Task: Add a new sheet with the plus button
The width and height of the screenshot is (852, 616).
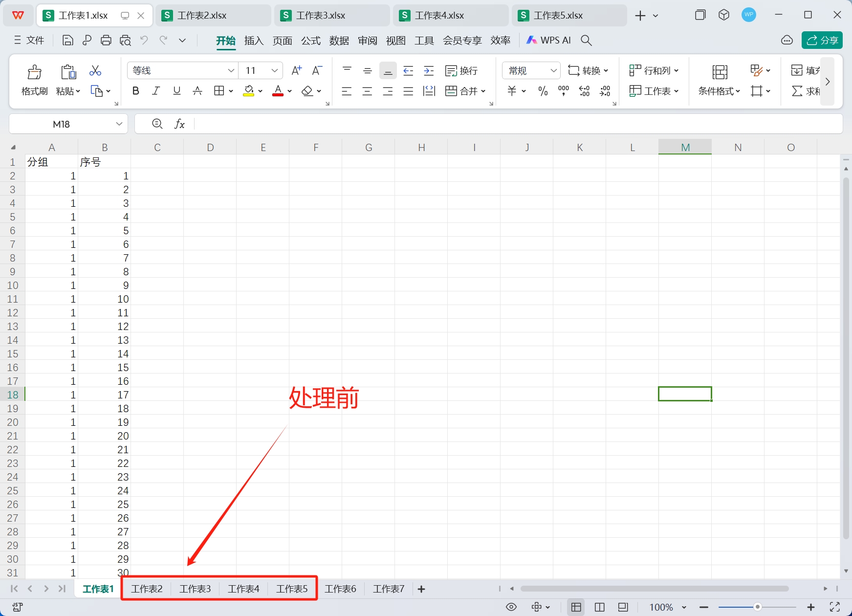Action: click(421, 589)
